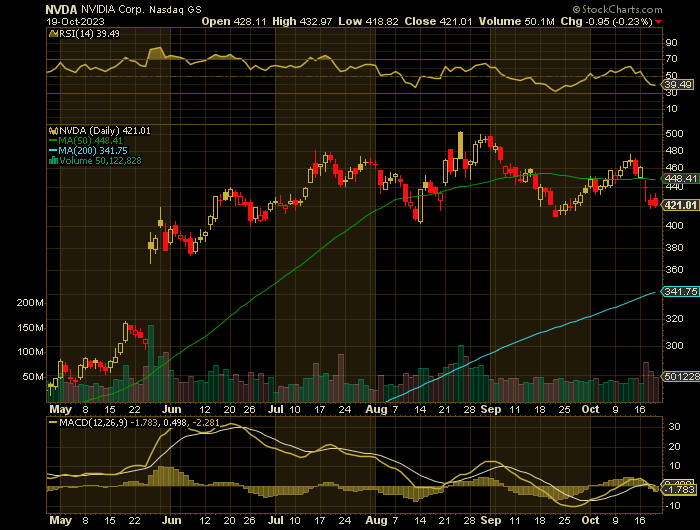
Task: Click the 150M volume axis label
Action: point(30,328)
